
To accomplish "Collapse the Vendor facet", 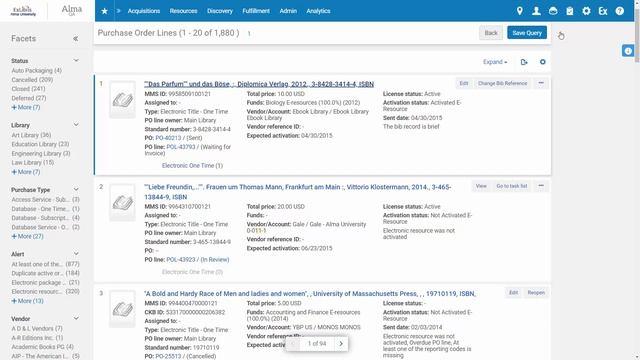I will tap(76, 318).
